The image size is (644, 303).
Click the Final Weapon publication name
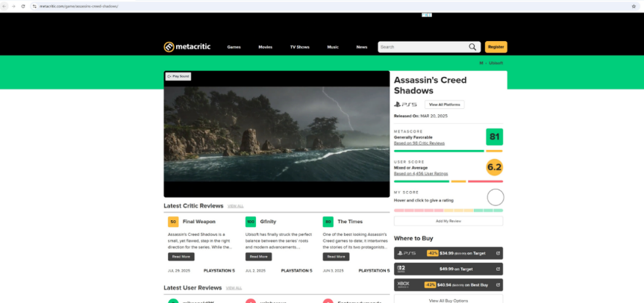pos(198,222)
